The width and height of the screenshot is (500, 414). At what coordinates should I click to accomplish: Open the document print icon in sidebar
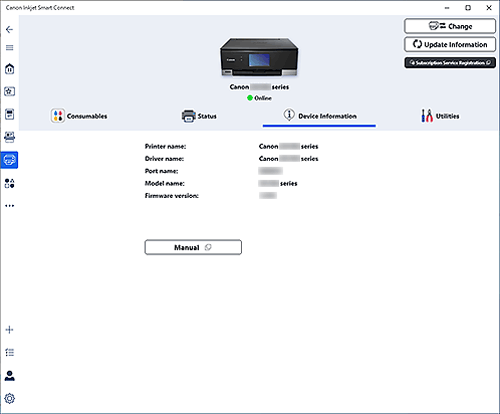(9, 114)
